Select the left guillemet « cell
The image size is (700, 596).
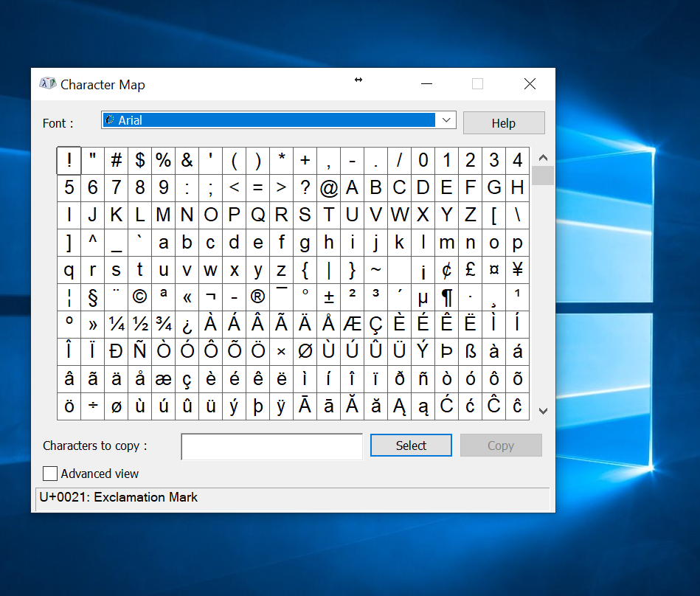pos(187,297)
